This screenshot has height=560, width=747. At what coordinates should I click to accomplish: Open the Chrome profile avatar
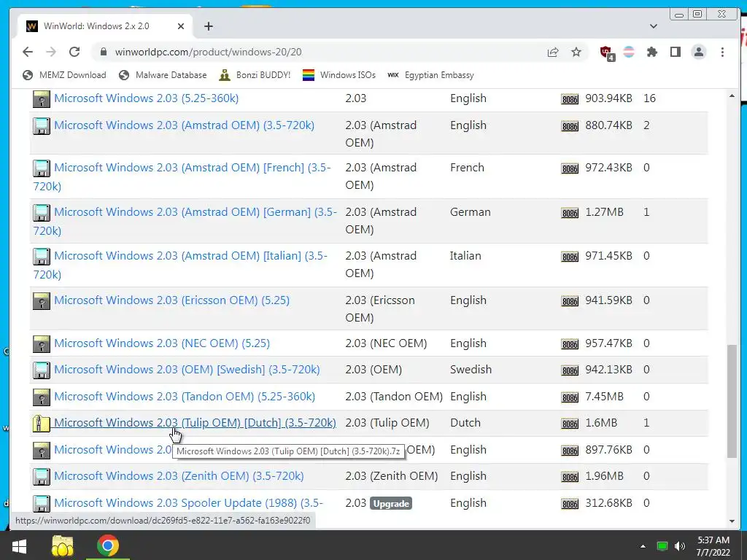coord(698,52)
